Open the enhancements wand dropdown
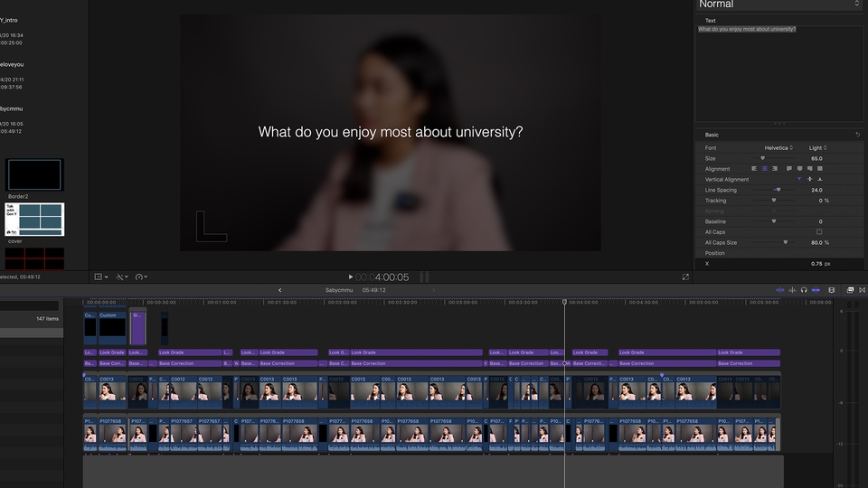The width and height of the screenshot is (868, 488). (122, 277)
